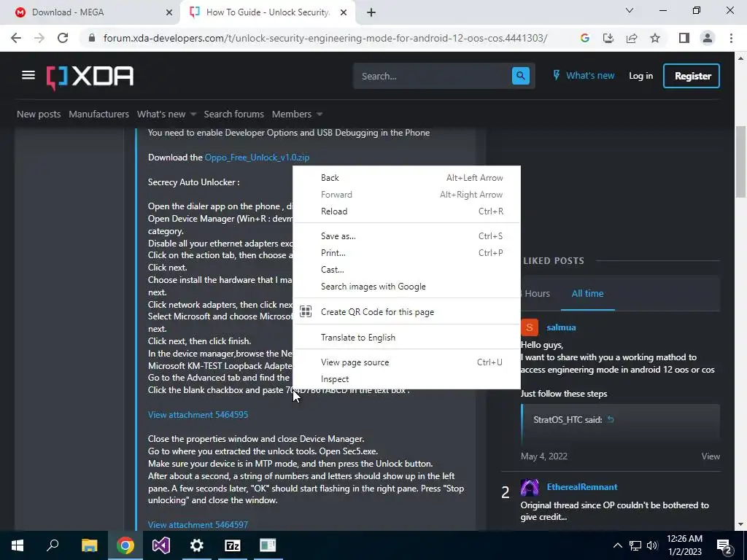Open a new tab with plus button
The width and height of the screenshot is (747, 560).
(x=371, y=12)
